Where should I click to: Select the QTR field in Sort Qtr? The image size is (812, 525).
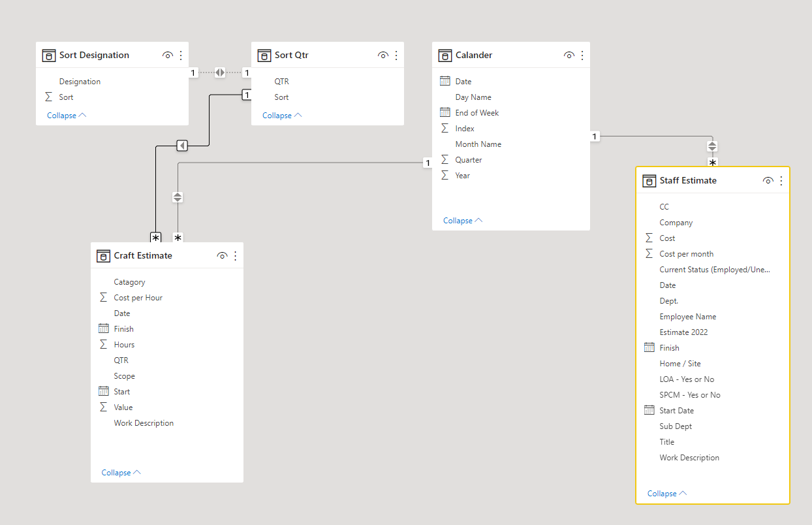(281, 82)
